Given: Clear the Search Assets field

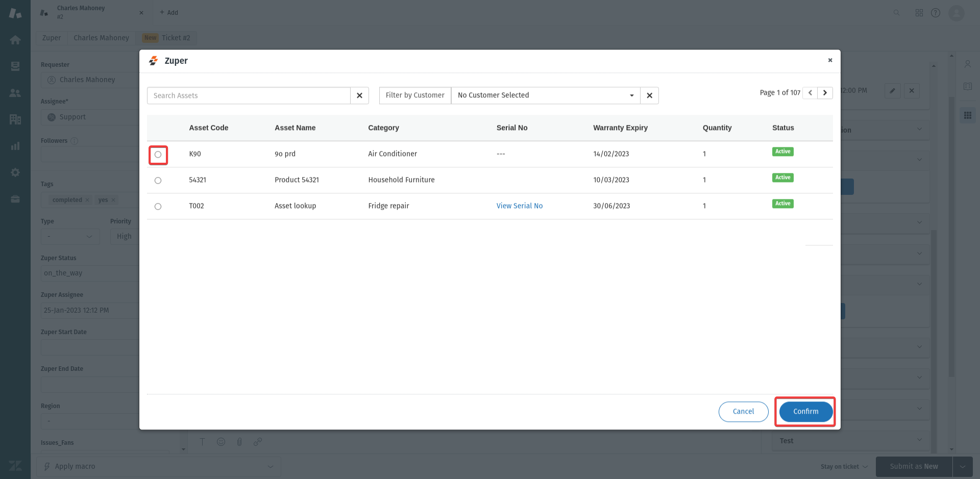Looking at the screenshot, I should tap(359, 95).
